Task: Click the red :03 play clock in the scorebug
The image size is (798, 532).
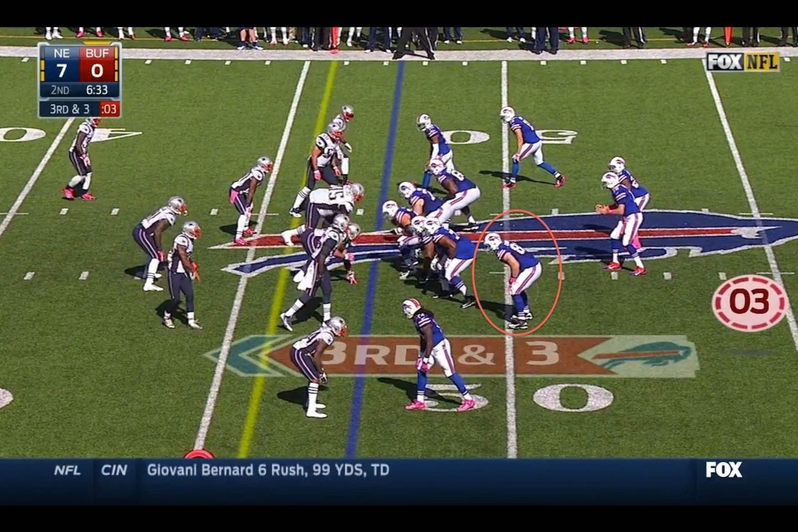Action: pos(110,109)
